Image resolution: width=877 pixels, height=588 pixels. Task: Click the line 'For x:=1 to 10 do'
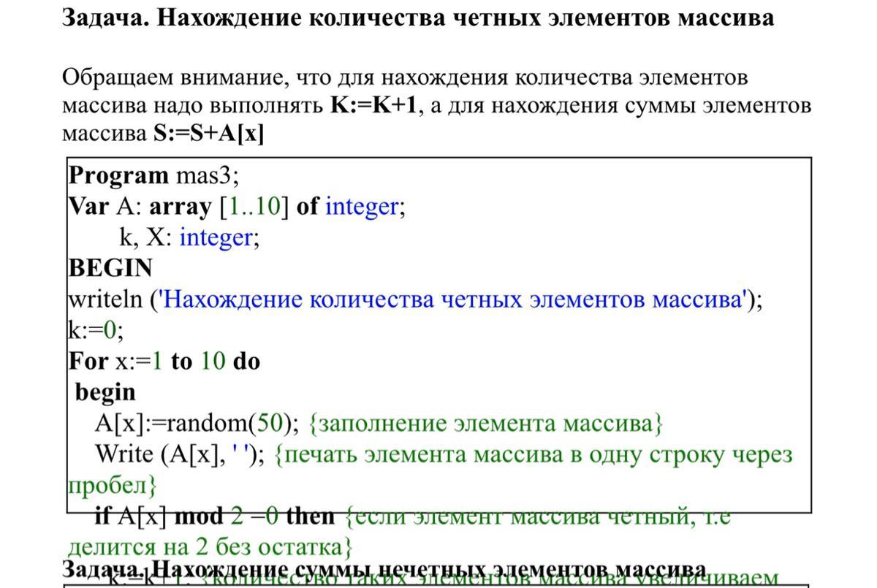tap(164, 361)
